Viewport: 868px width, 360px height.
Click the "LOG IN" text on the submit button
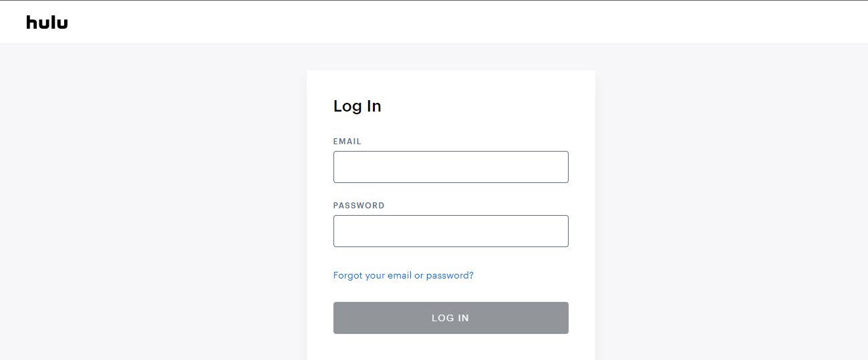pyautogui.click(x=450, y=318)
